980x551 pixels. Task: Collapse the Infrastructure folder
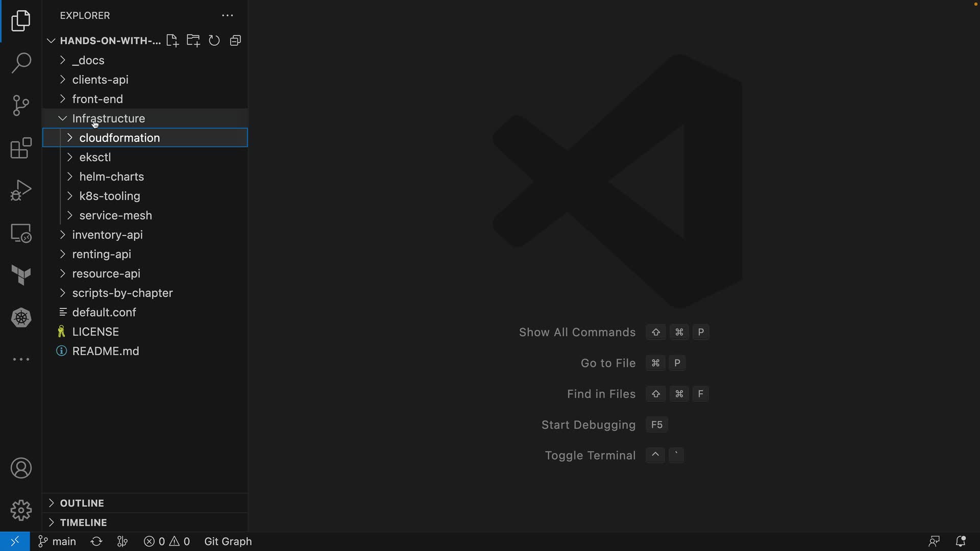[108, 118]
